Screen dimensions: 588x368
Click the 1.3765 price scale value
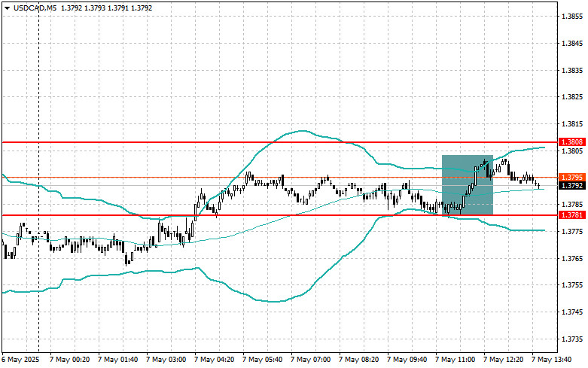[572, 259]
